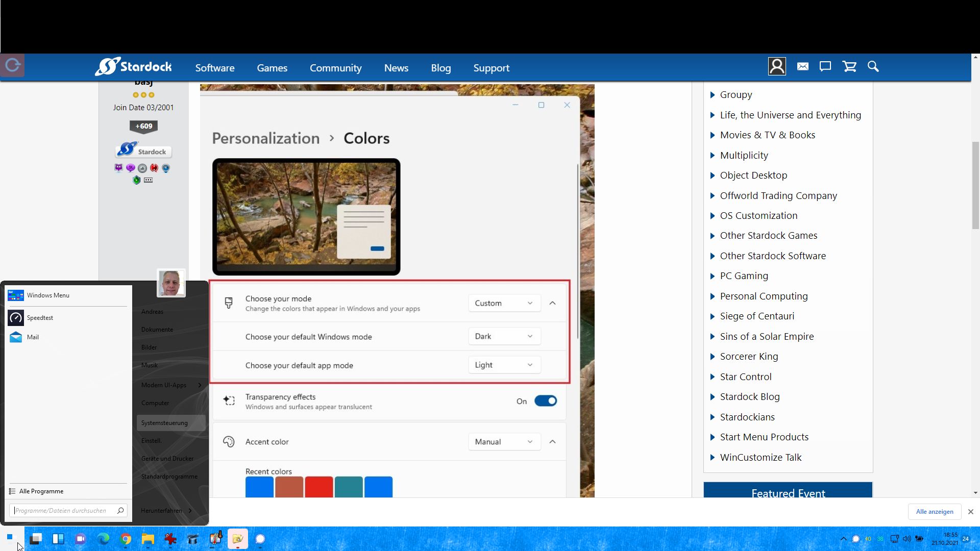The image size is (980, 551).
Task: Launch Microsoft Edge from the taskbar
Action: tap(103, 539)
